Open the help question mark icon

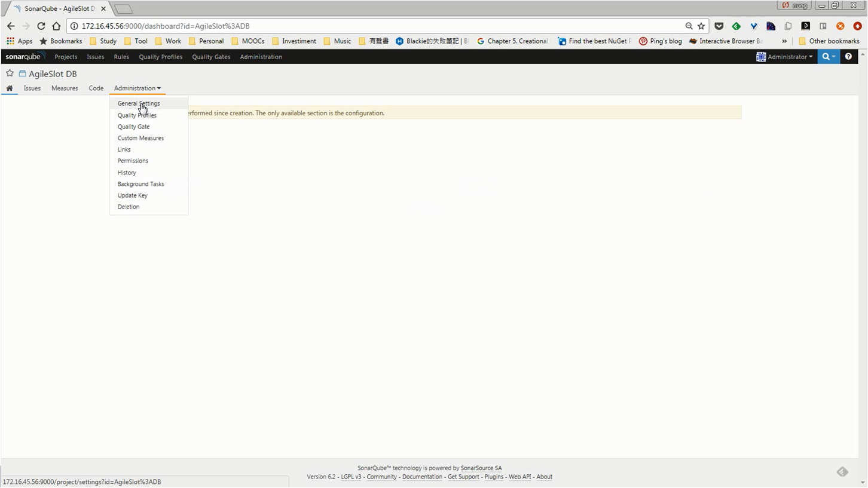click(848, 57)
